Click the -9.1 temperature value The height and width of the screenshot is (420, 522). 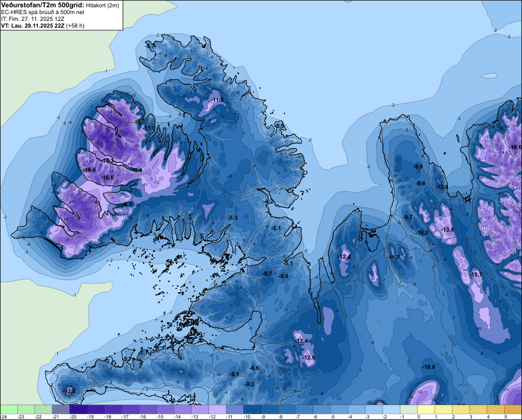(x=234, y=374)
